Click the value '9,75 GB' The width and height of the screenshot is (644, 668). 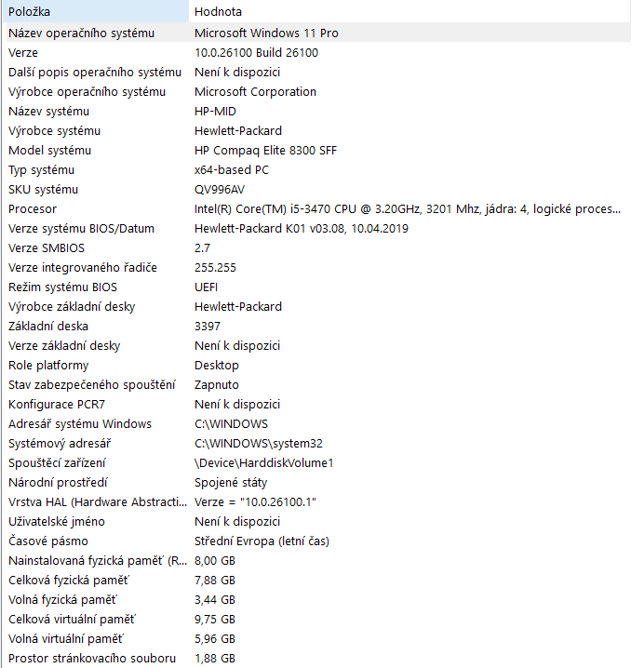pos(215,621)
